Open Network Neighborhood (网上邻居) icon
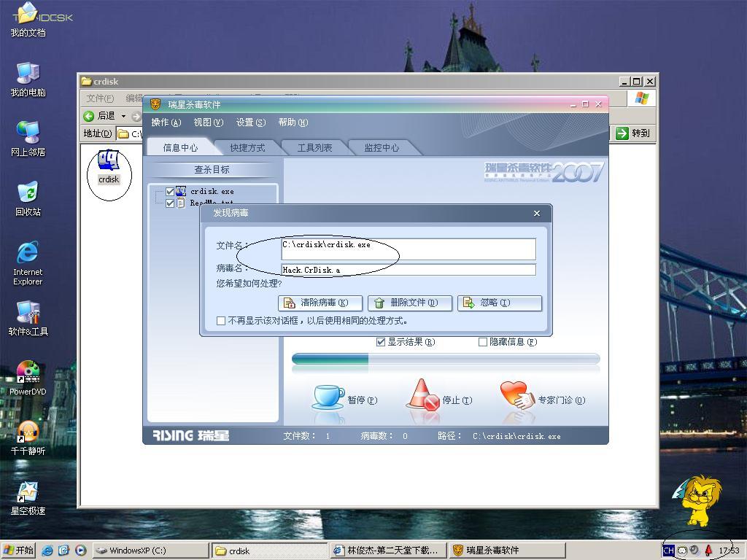The height and width of the screenshot is (560, 747). (x=28, y=139)
